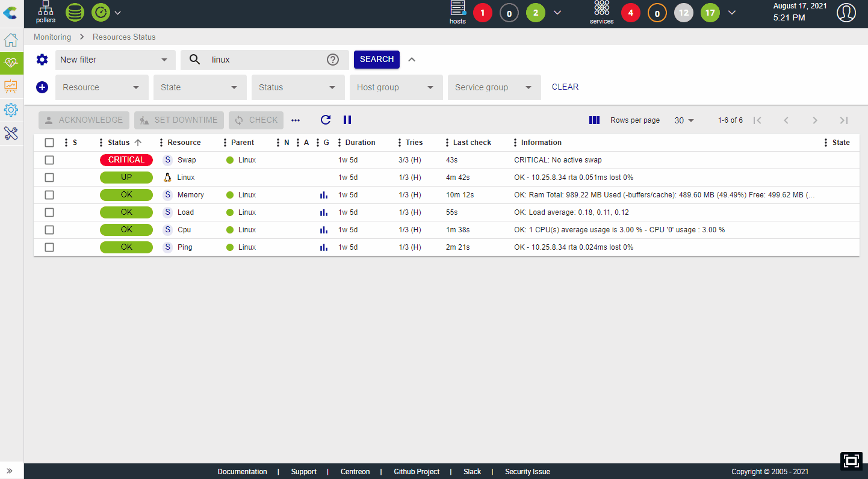
Task: Open the Configuration gear sidebar icon
Action: (11, 110)
